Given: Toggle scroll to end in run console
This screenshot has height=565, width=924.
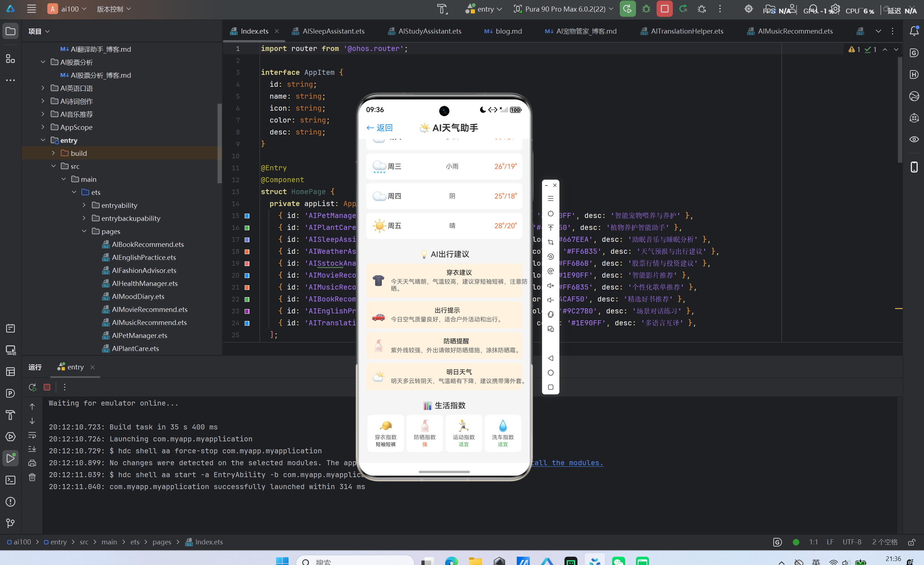Looking at the screenshot, I should tap(32, 449).
